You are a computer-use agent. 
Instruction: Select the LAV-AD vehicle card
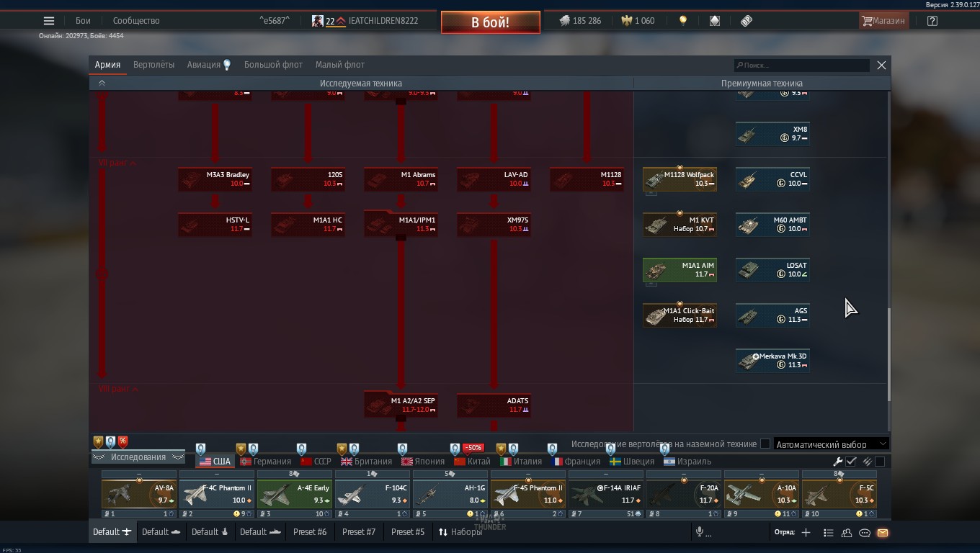(494, 179)
